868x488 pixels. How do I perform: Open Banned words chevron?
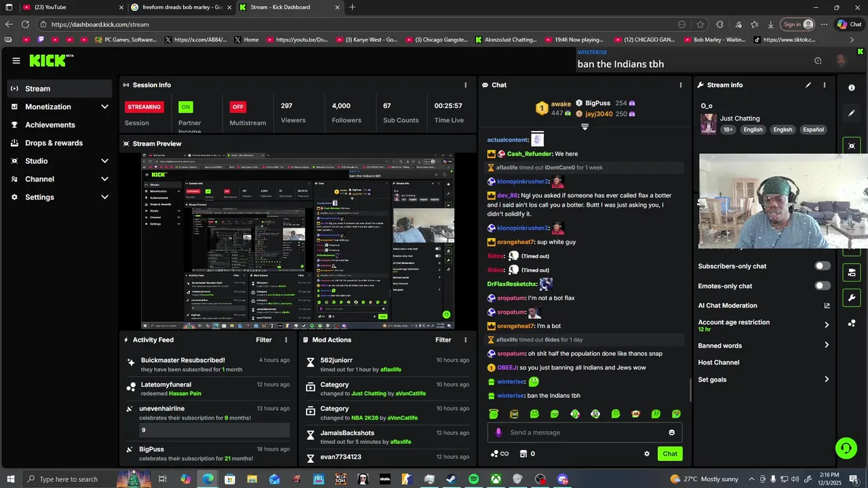[827, 346]
